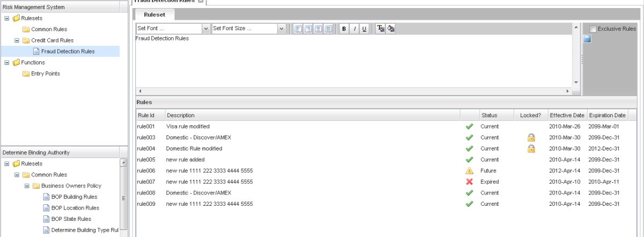The image size is (644, 237).
Task: Select the Determine Building Type Rul tree item
Action: tap(85, 230)
